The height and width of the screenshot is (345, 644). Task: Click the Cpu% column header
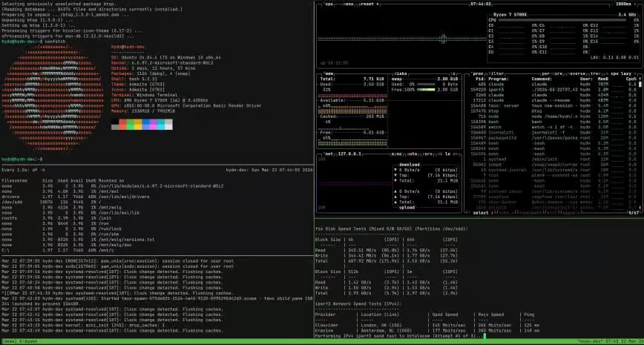click(631, 79)
